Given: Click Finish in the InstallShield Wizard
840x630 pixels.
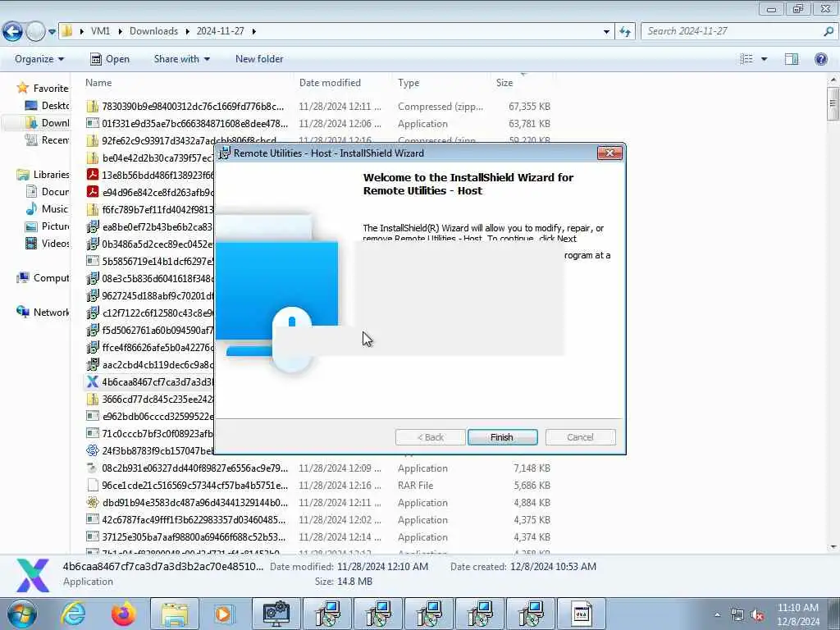Looking at the screenshot, I should (x=502, y=437).
